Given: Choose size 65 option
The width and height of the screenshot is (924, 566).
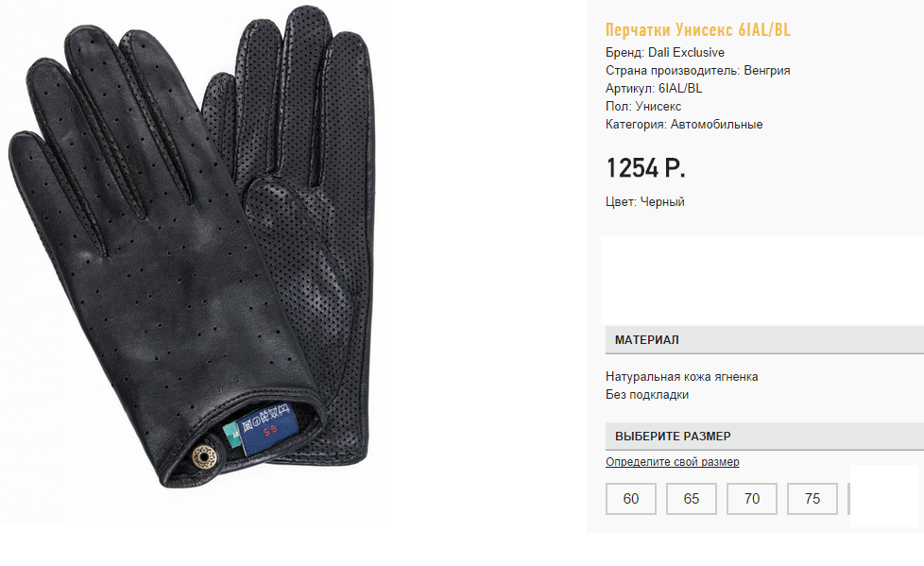Looking at the screenshot, I should point(692,499).
